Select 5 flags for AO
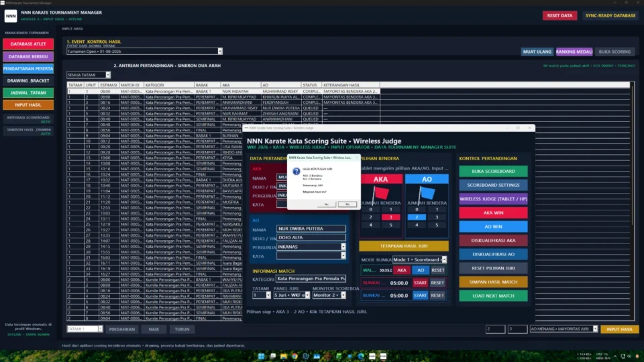The height and width of the screenshot is (362, 644). click(437, 225)
